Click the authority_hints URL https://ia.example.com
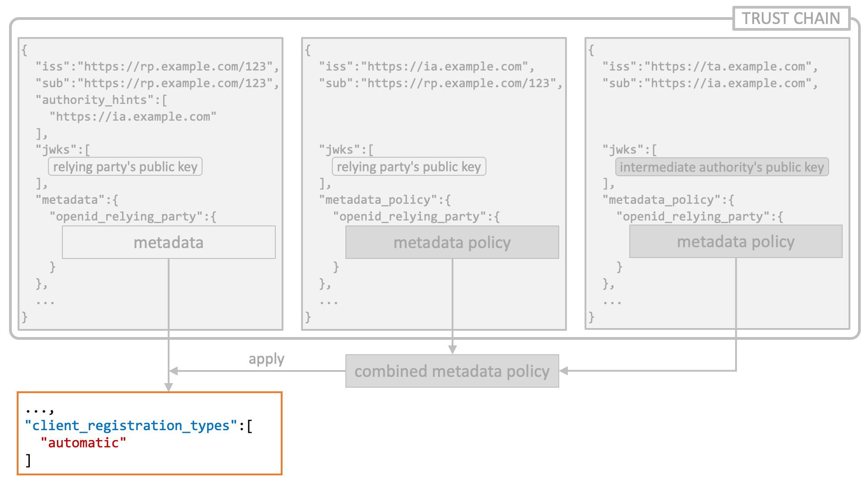Image resolution: width=868 pixels, height=488 pixels. 133,117
